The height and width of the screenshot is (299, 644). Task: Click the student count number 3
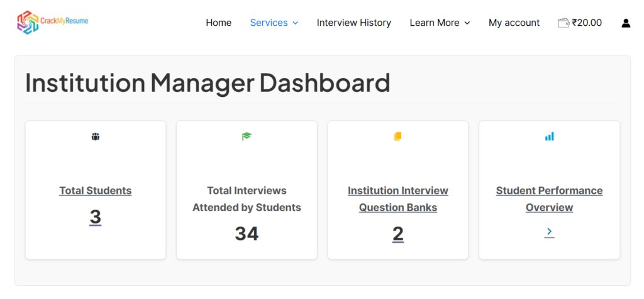(x=96, y=217)
